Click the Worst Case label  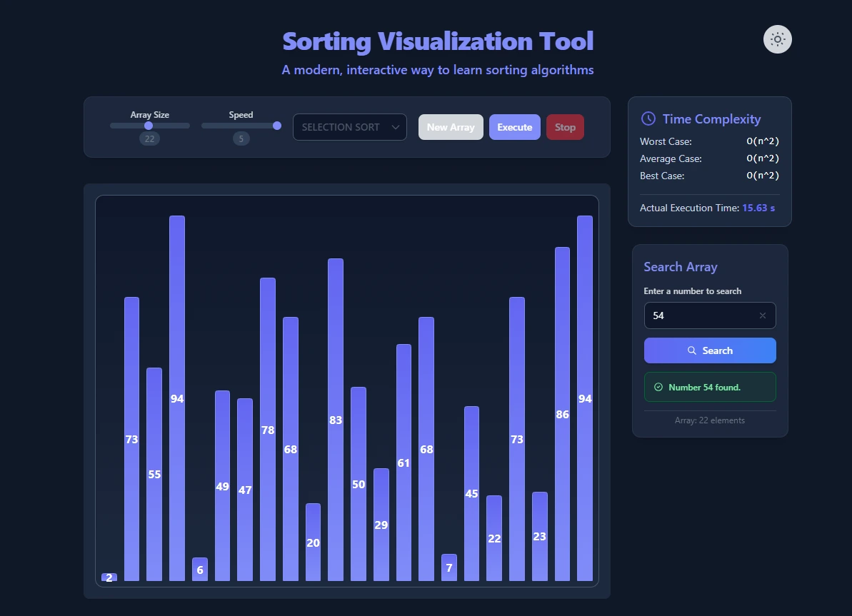[666, 141]
